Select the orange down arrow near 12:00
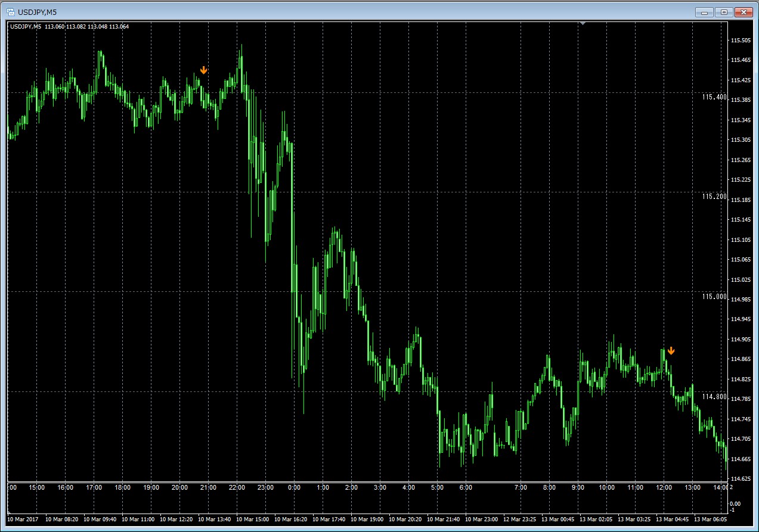759x532 pixels. 671,351
